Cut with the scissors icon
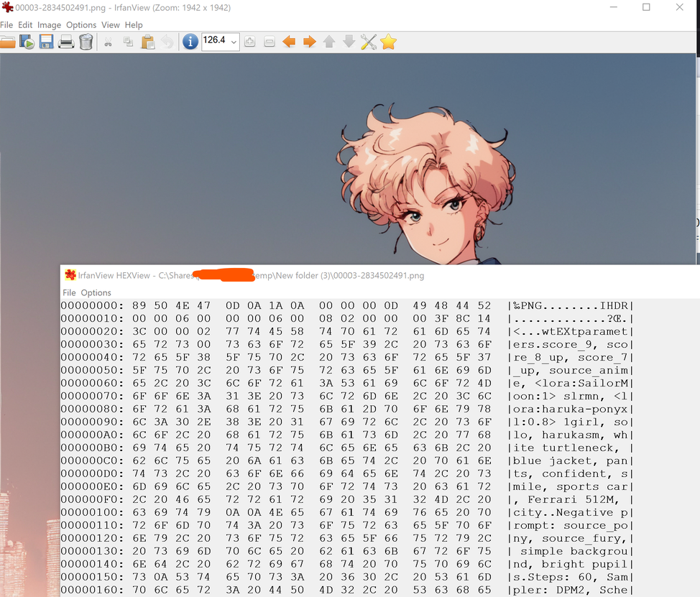The height and width of the screenshot is (597, 700). click(109, 42)
